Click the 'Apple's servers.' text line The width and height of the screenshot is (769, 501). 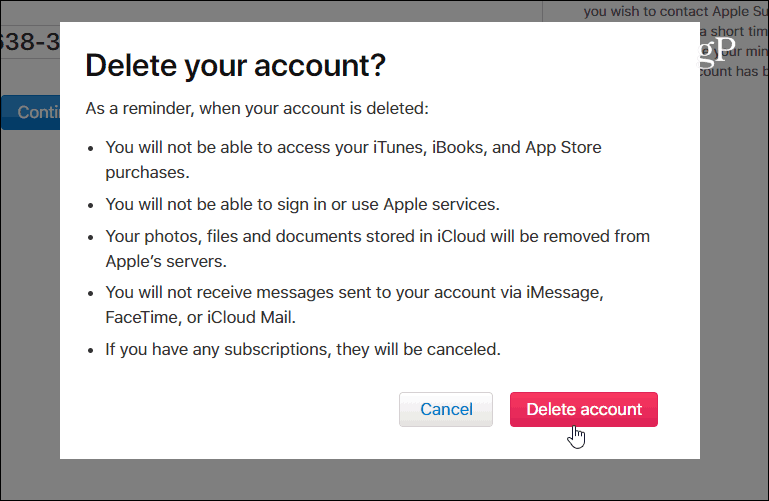coord(166,261)
